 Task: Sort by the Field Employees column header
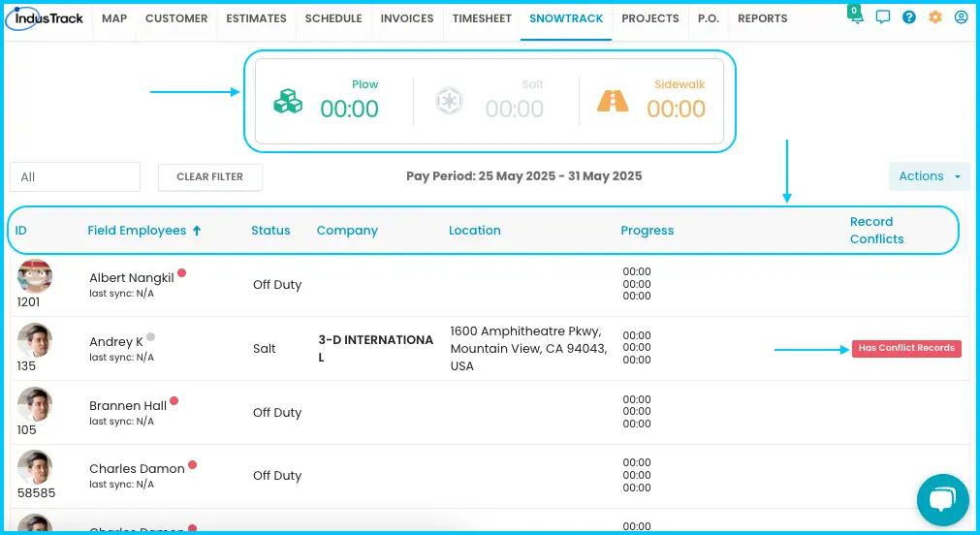137,231
